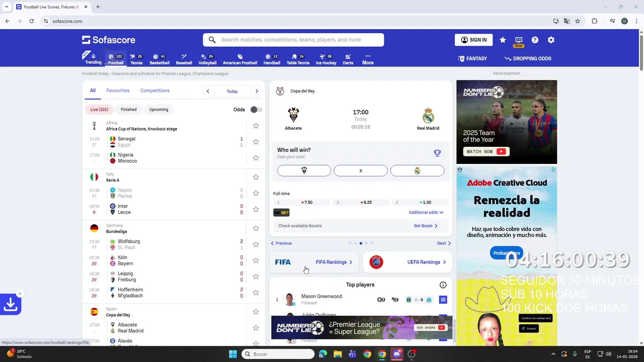
Task: Vote for Real Madrid to win
Action: [417, 171]
